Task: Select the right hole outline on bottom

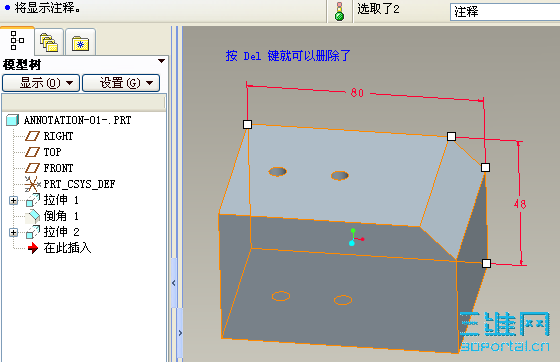Action: click(343, 300)
